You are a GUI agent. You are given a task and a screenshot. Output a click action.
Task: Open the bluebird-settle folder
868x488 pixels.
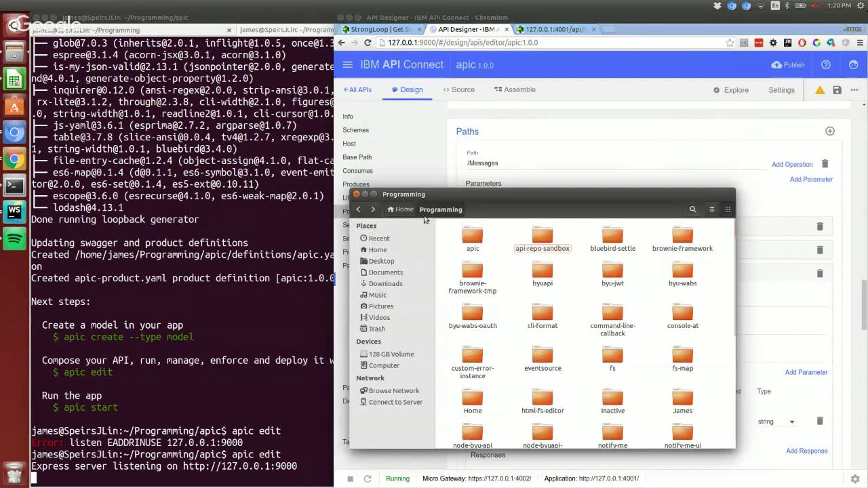(x=612, y=239)
